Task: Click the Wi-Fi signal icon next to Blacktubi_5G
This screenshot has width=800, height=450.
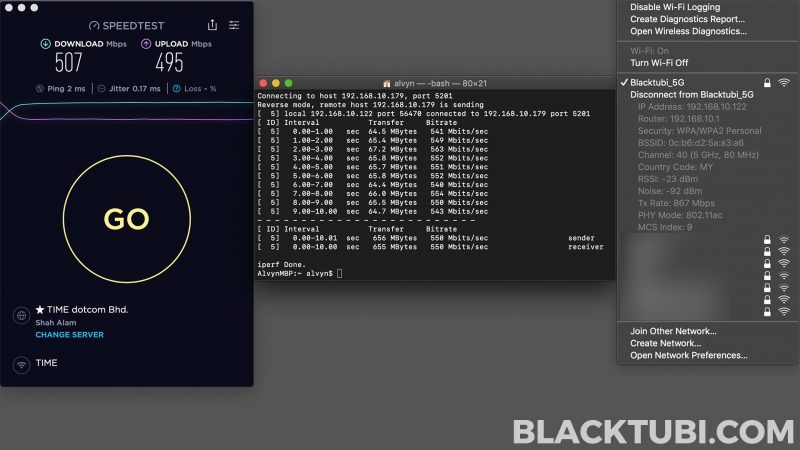Action: 784,82
